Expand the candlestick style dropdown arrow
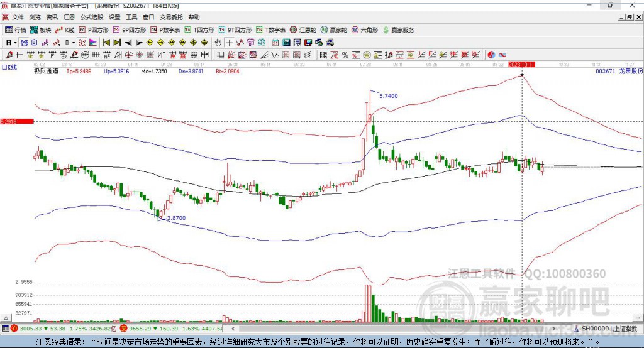644x348 pixels. click(x=74, y=43)
